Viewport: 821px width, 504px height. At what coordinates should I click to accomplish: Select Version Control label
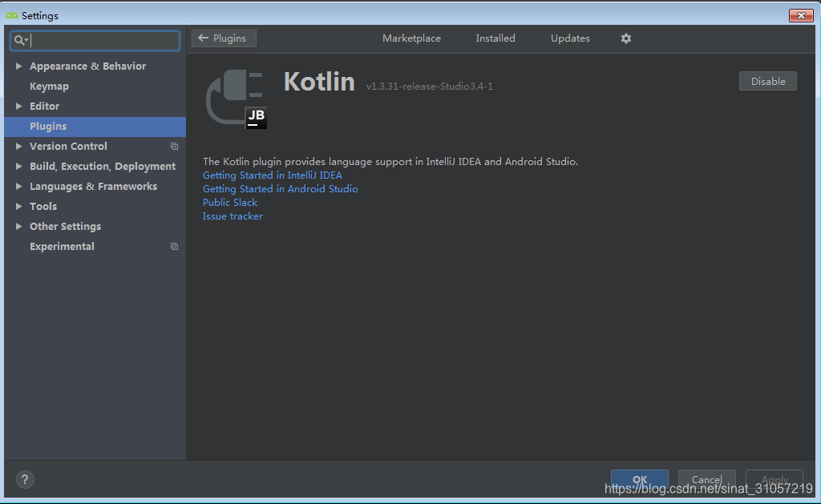pyautogui.click(x=68, y=146)
